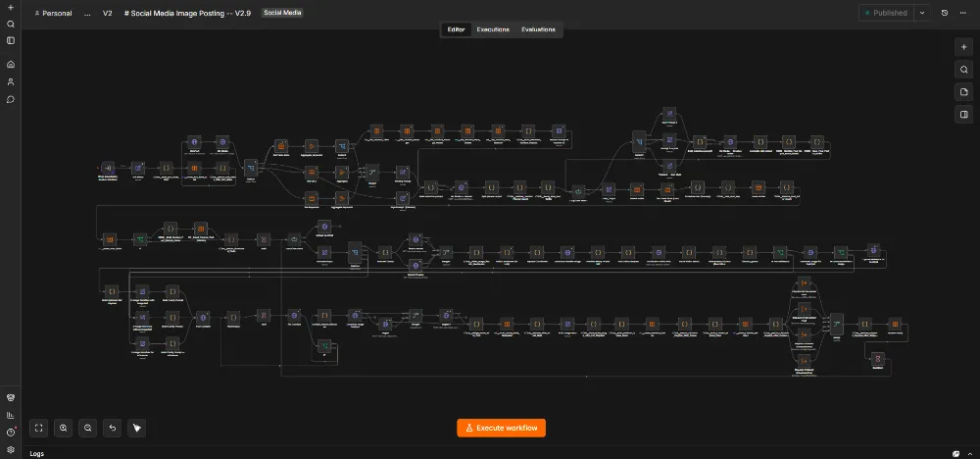Image resolution: width=980 pixels, height=459 pixels.
Task: Open the bar chart insights icon in the sidebar
Action: pos(11,415)
